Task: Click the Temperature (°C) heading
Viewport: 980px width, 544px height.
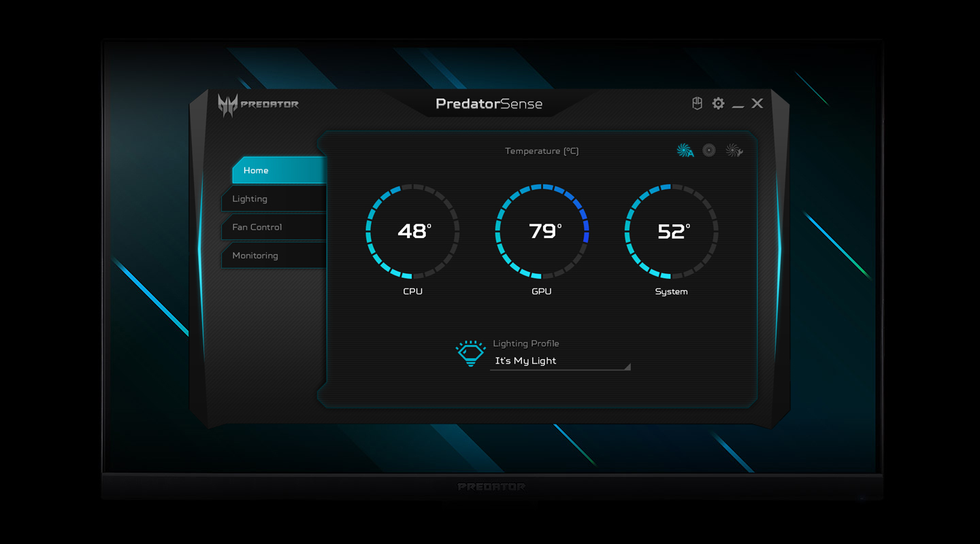Action: tap(542, 151)
